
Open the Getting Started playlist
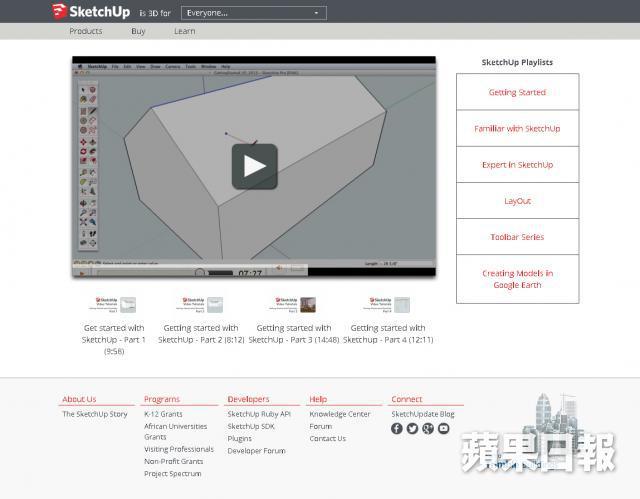click(517, 92)
